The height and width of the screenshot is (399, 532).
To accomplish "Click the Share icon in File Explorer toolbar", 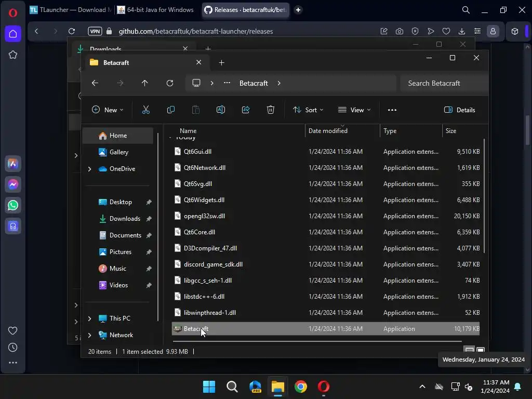I will (246, 110).
